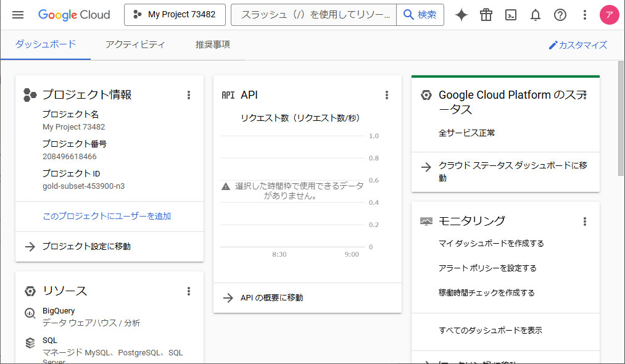Click すべてのダッシュボードを表示
625x364 pixels.
(490, 330)
